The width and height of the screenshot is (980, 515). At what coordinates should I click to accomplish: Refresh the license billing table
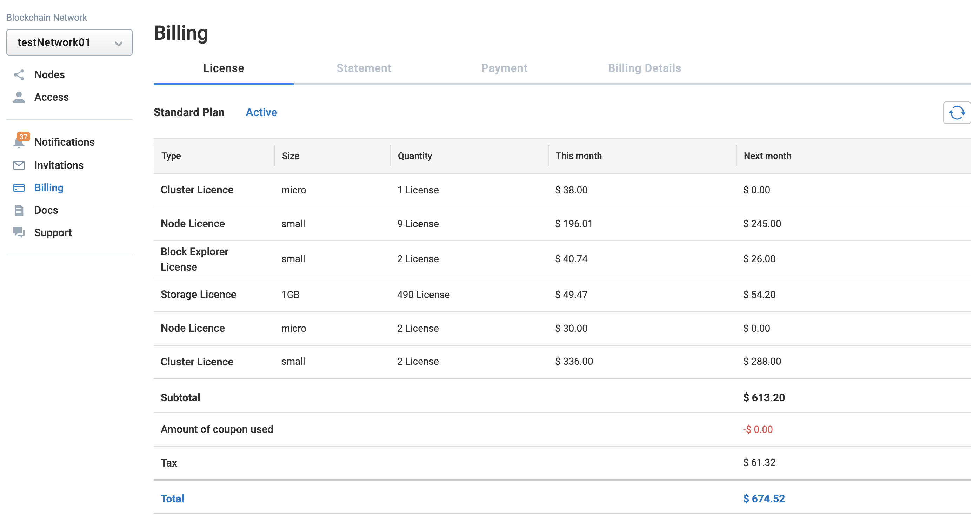[x=956, y=113]
